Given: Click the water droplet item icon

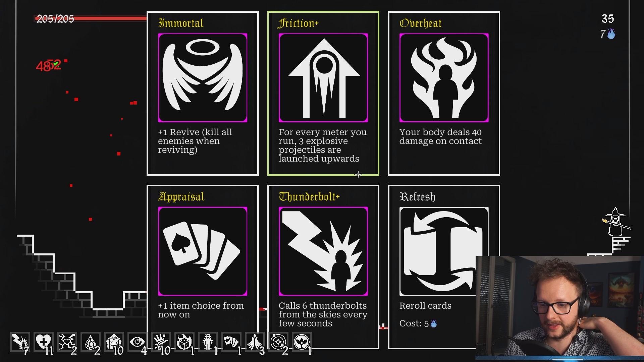Looking at the screenshot, I should coord(91,342).
